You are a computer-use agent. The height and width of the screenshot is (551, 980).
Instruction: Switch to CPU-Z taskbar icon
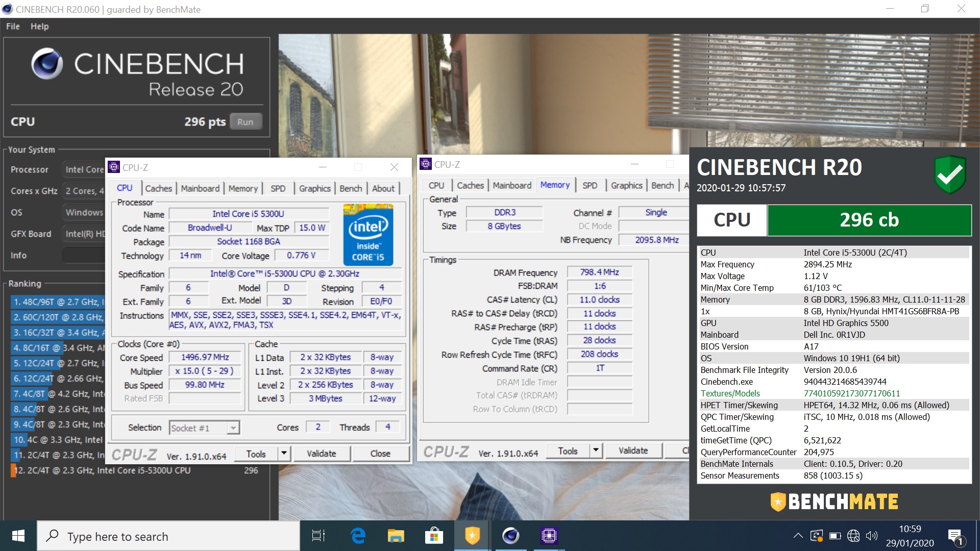tap(549, 536)
